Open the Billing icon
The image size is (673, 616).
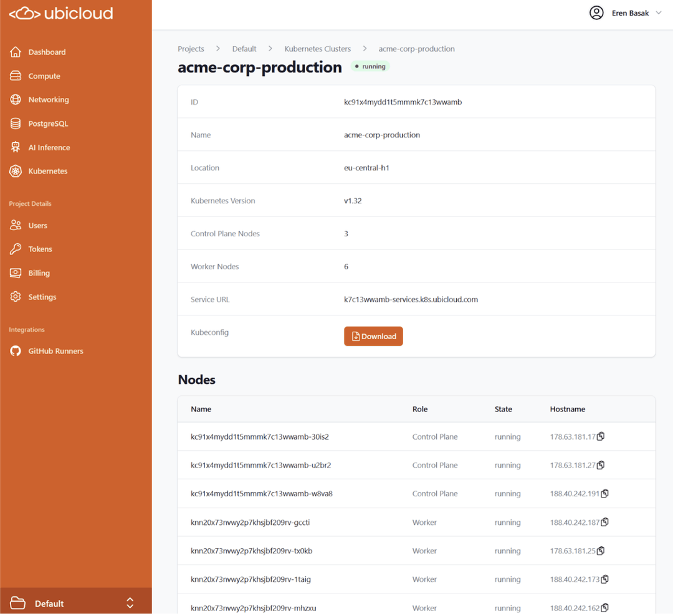pos(16,273)
